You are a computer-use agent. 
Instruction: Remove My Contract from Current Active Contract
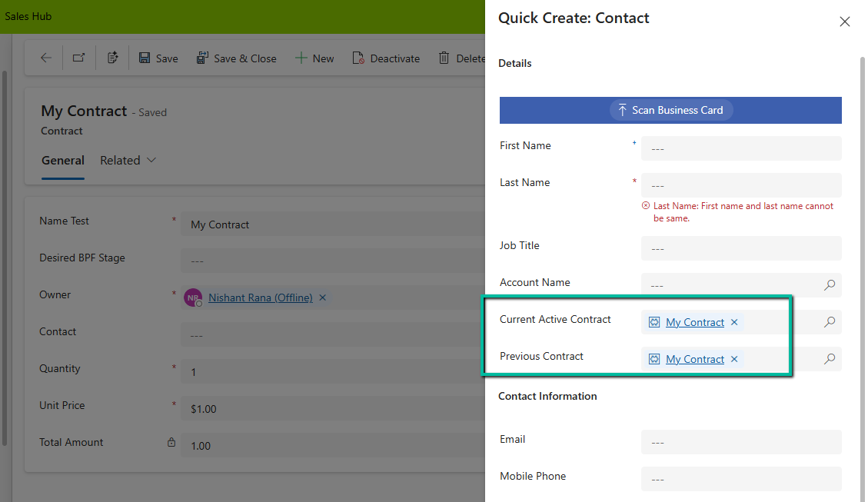[x=734, y=322]
